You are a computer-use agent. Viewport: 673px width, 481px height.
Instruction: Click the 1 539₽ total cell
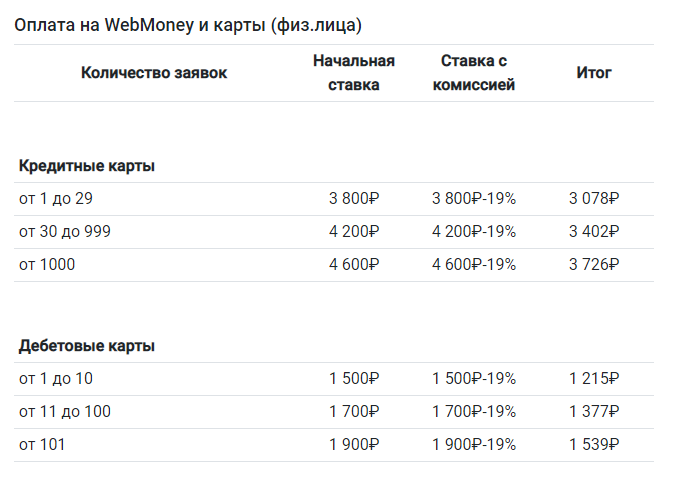(594, 445)
